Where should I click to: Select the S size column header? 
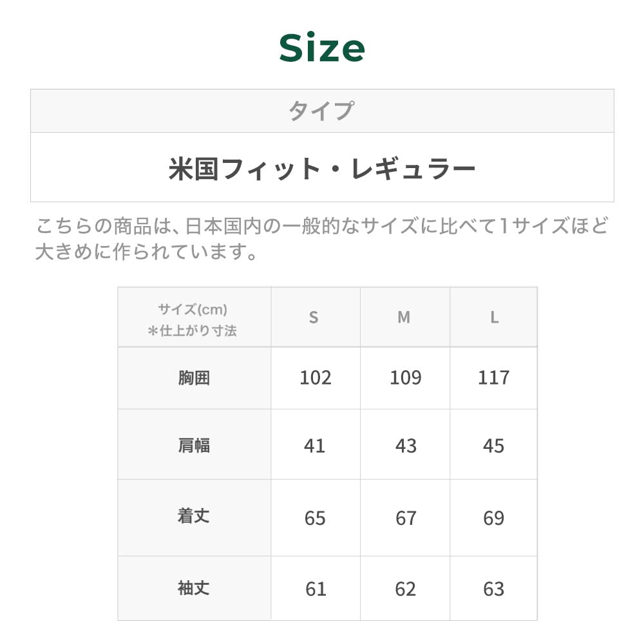click(x=314, y=317)
